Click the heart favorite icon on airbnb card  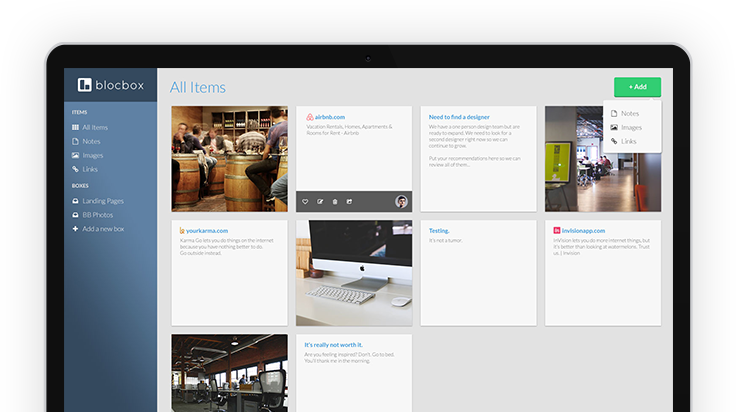[x=305, y=201]
